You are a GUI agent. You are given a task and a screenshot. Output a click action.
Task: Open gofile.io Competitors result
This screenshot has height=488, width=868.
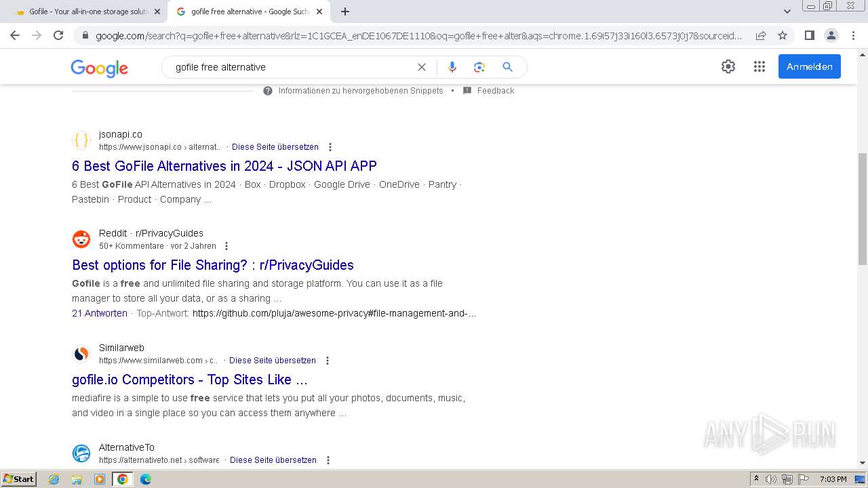coord(190,380)
